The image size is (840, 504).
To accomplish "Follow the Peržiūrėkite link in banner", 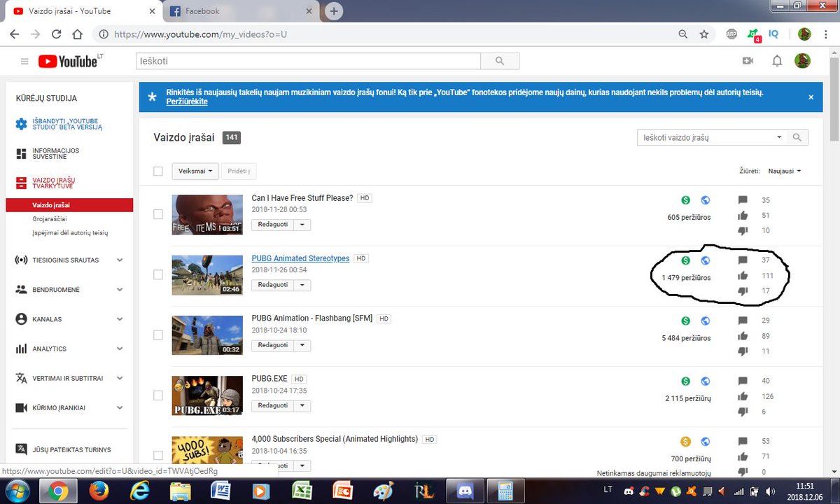I will point(187,101).
